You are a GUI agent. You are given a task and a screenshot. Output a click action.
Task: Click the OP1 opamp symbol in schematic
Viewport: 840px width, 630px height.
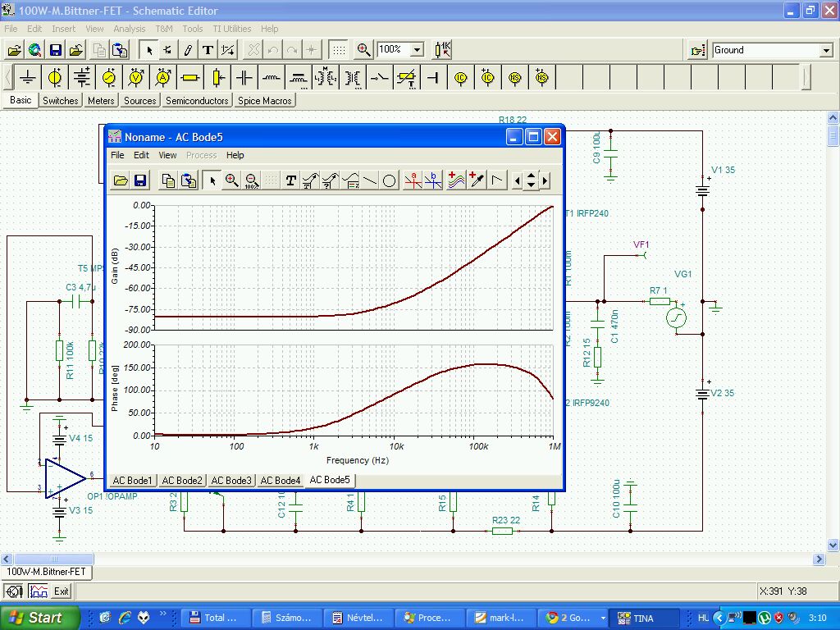65,478
